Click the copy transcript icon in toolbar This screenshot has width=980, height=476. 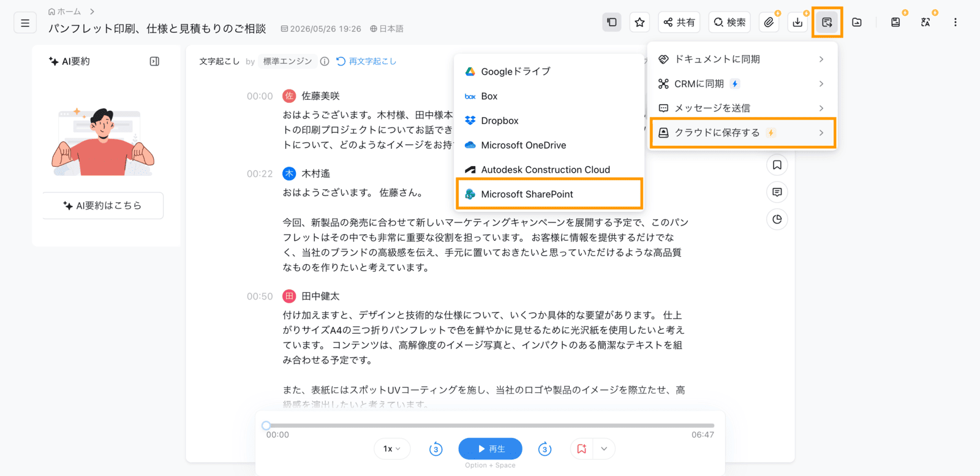(x=611, y=23)
